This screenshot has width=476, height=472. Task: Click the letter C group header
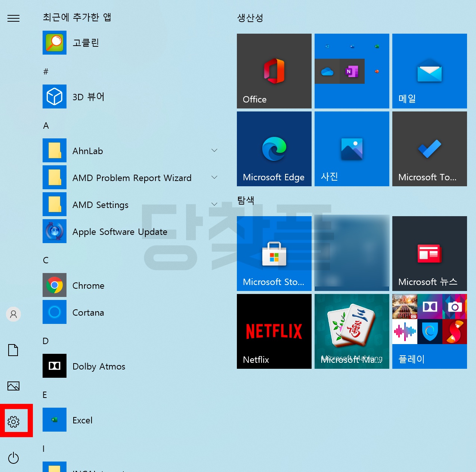pyautogui.click(x=46, y=260)
